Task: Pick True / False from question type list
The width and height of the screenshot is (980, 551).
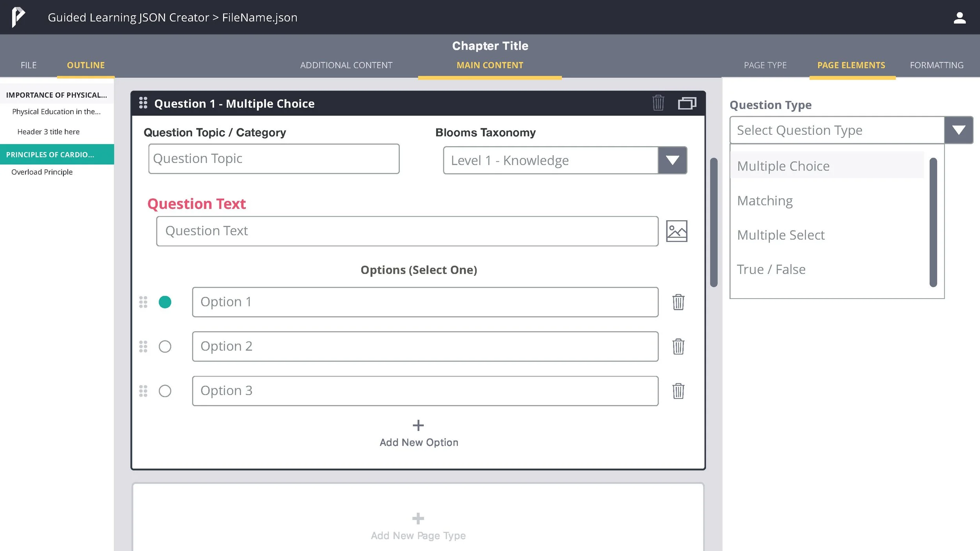Action: click(x=771, y=270)
